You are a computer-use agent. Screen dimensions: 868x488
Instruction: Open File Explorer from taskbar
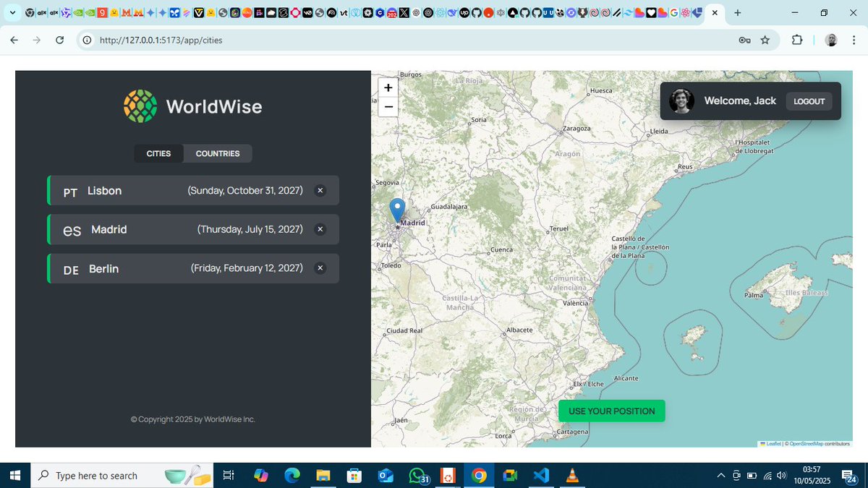pos(323,475)
